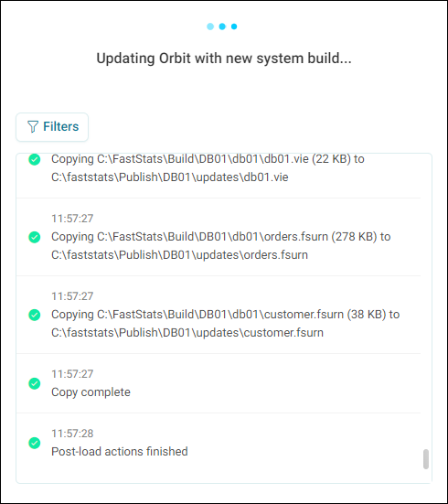Image resolution: width=448 pixels, height=504 pixels.
Task: Click timestamp above the Copy complete entry
Action: point(72,374)
